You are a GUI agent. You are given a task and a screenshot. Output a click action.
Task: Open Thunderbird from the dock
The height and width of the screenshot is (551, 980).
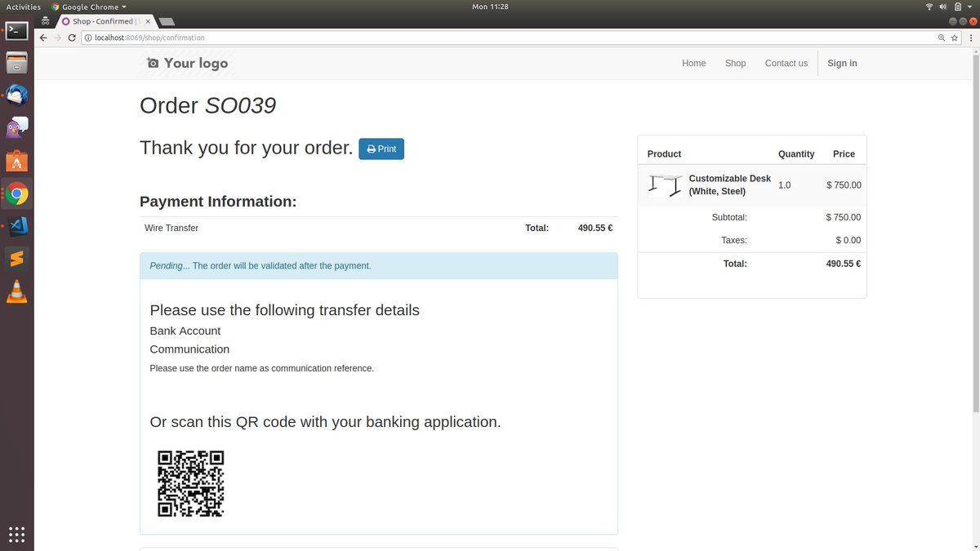click(17, 96)
